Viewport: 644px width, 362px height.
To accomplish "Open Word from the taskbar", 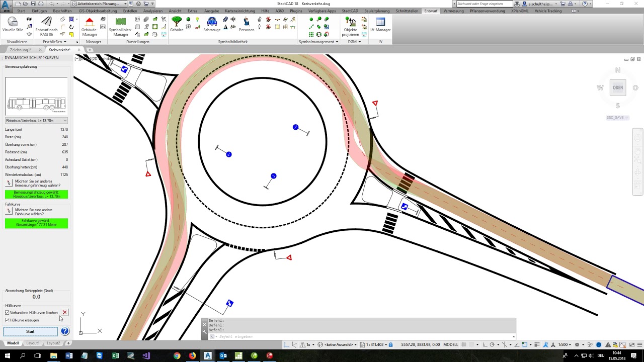I will [69, 356].
